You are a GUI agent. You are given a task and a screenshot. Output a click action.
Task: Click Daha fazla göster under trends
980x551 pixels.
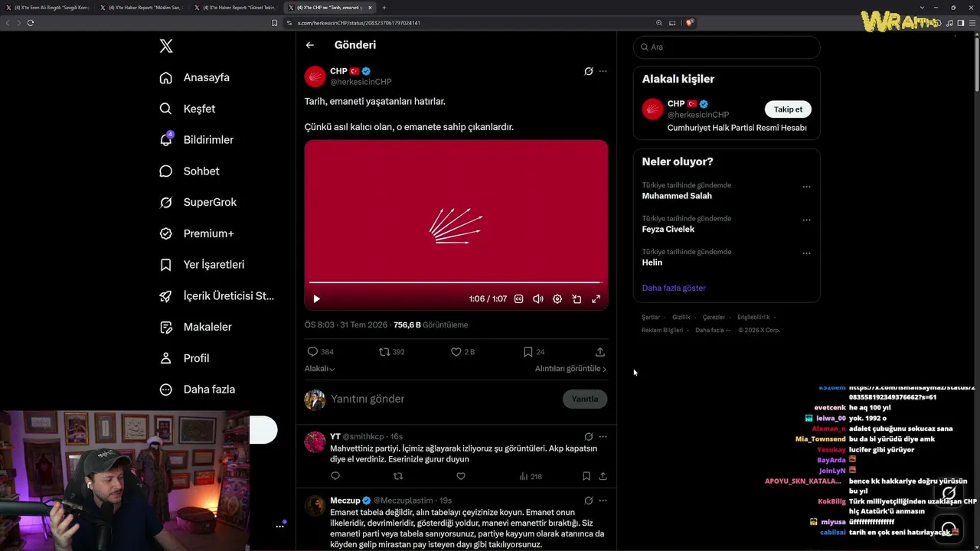click(674, 288)
